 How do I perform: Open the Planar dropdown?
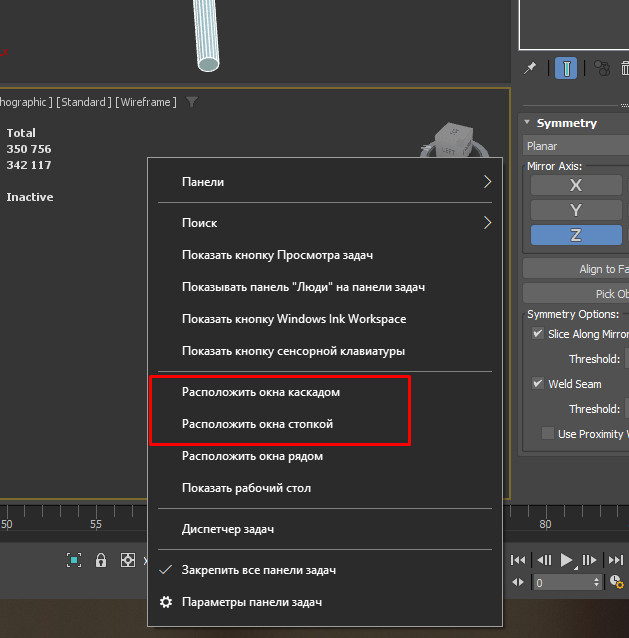576,146
